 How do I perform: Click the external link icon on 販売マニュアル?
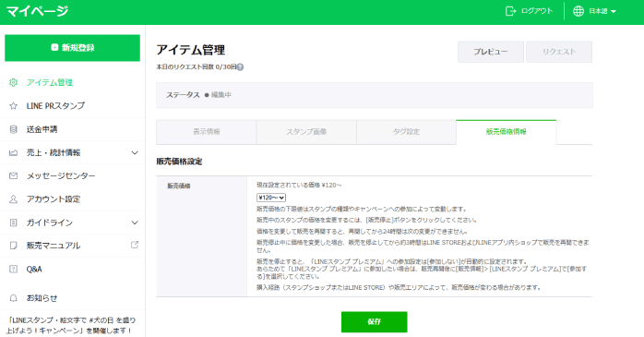[x=135, y=245]
